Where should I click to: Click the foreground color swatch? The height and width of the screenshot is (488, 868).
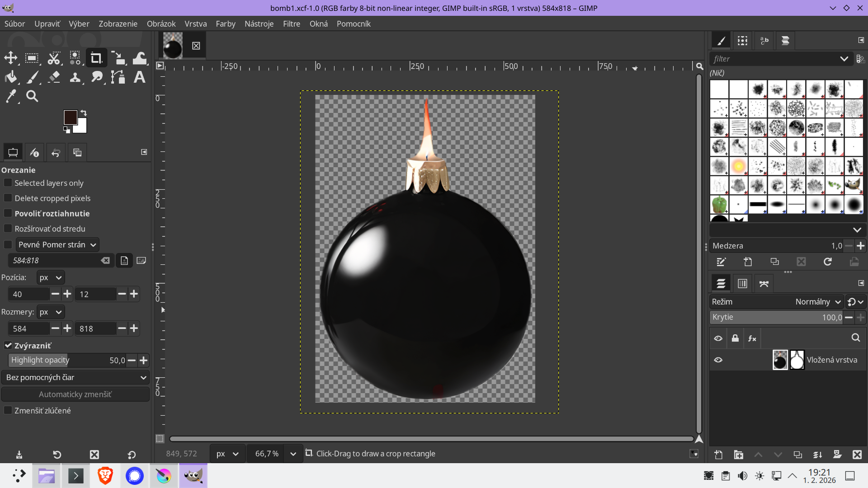tap(70, 117)
